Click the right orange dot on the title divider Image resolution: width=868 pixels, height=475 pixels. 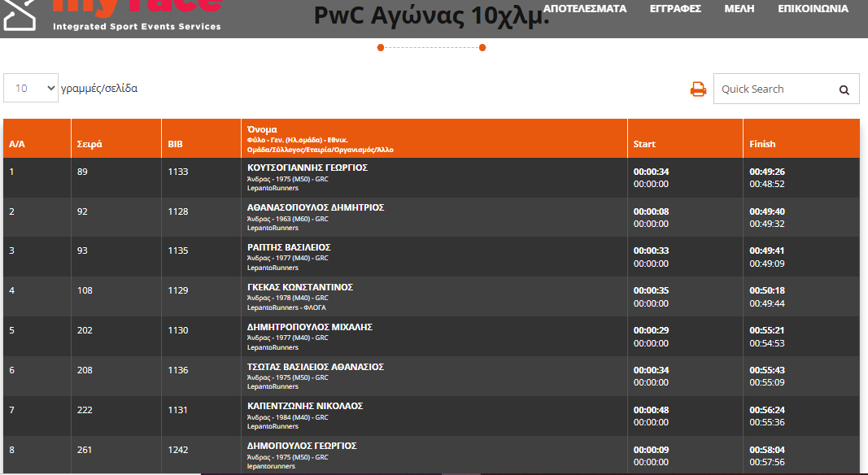click(482, 48)
